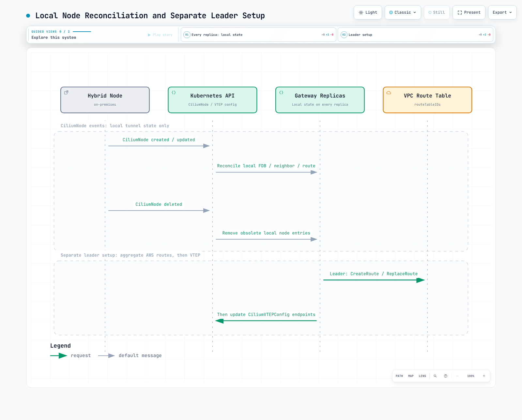Click the code icon on Gateway Replicas node
Image resolution: width=522 pixels, height=420 pixels.
[x=281, y=93]
